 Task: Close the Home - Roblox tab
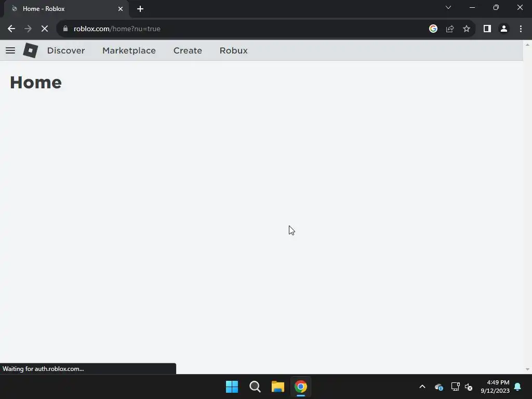[x=121, y=9]
